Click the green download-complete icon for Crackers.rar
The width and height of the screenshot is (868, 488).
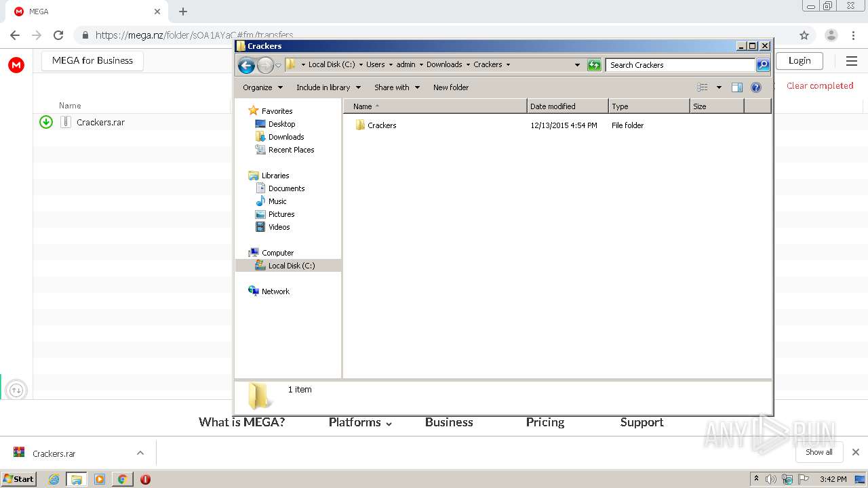tap(46, 122)
